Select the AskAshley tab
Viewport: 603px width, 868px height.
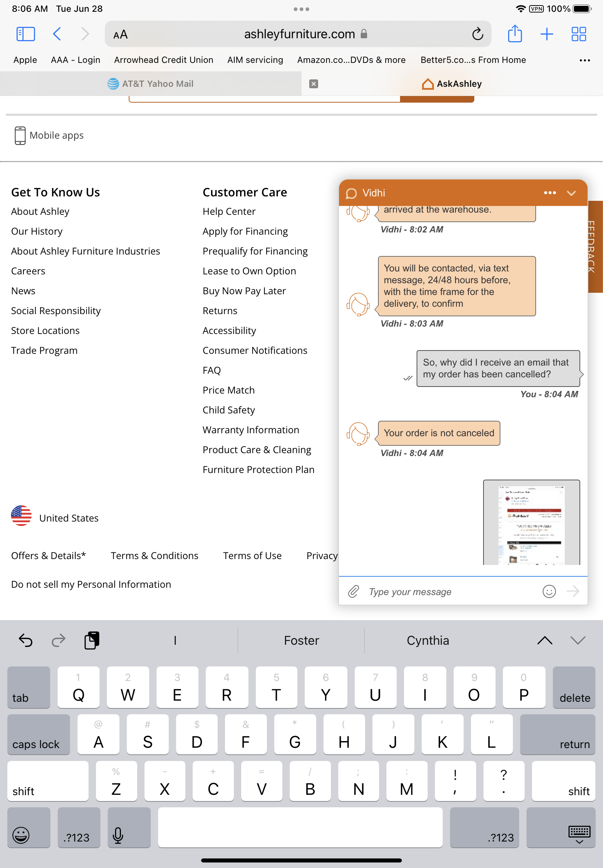tap(452, 84)
